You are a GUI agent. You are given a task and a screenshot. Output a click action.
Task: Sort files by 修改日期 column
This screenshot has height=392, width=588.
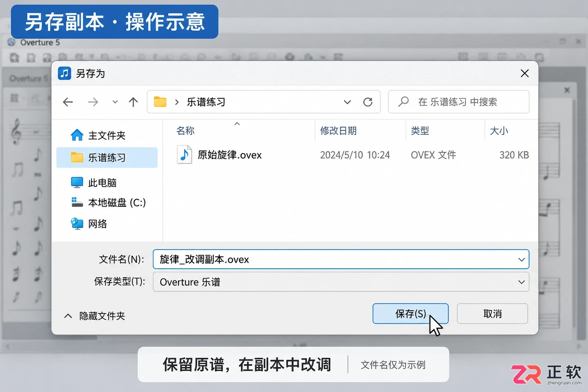pyautogui.click(x=339, y=131)
